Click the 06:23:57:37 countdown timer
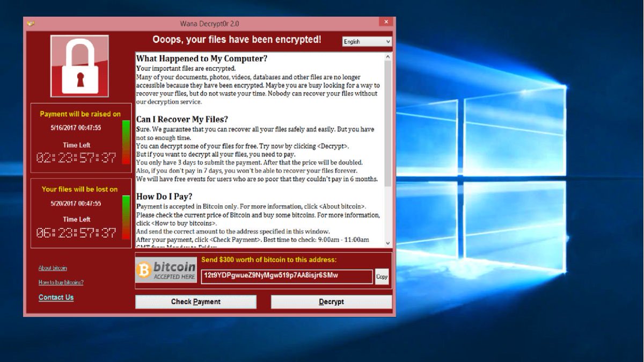 click(x=76, y=233)
